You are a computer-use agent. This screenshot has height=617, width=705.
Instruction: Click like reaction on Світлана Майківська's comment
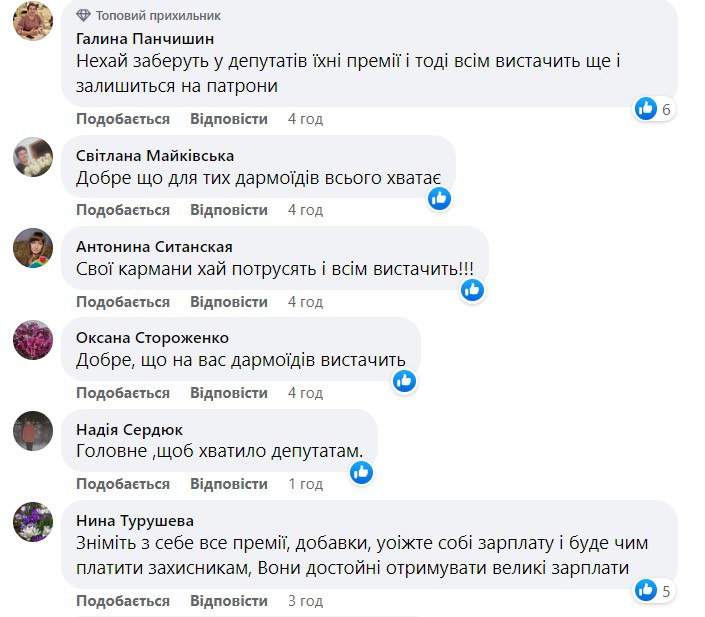(439, 198)
